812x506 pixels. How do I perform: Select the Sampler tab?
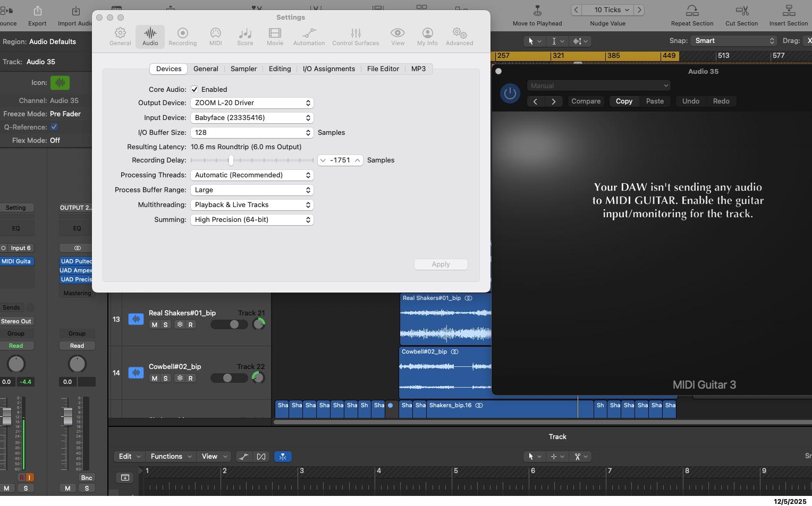pyautogui.click(x=243, y=69)
